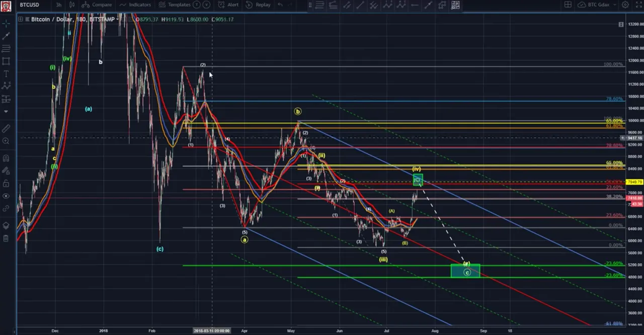Click the circled V template shortcut

(x=207, y=5)
